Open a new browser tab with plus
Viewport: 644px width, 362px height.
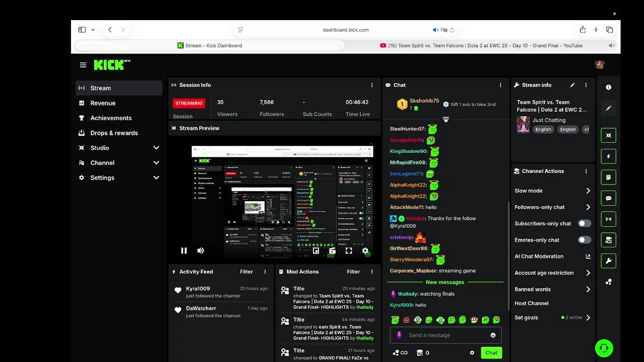(596, 30)
